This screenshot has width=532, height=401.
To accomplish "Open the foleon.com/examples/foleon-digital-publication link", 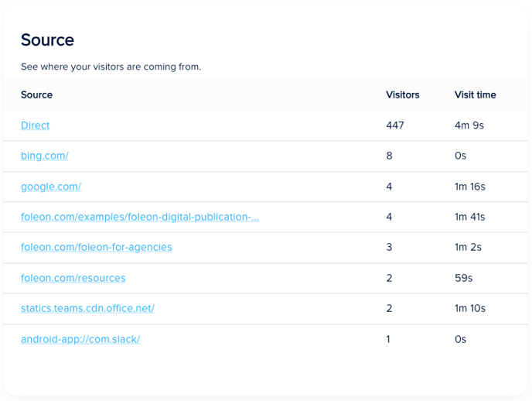I will (139, 217).
